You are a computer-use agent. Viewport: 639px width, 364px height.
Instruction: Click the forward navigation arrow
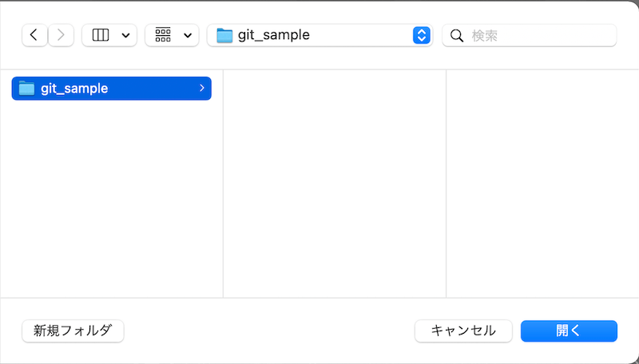pos(61,35)
